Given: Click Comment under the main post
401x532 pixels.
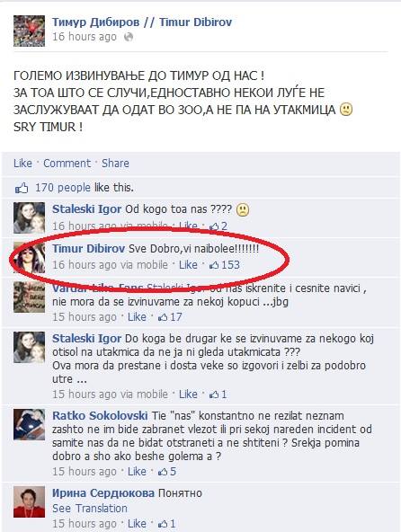Looking at the screenshot, I should [67, 164].
